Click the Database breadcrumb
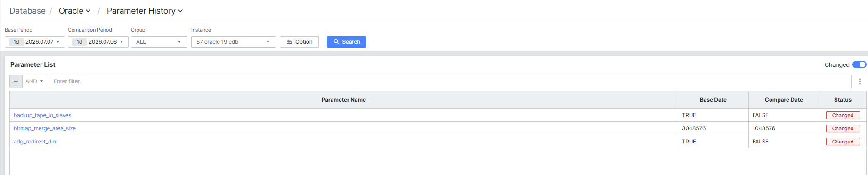This screenshot has width=868, height=175. (x=27, y=11)
